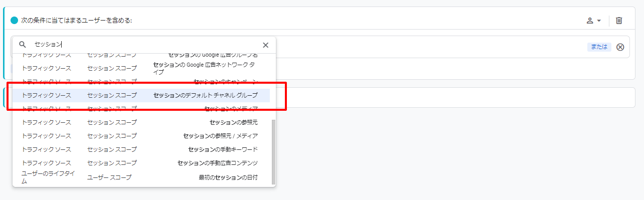Viewport: 644px width, 200px height.
Task: Click the teal circle condition group indicator
Action: pos(14,21)
